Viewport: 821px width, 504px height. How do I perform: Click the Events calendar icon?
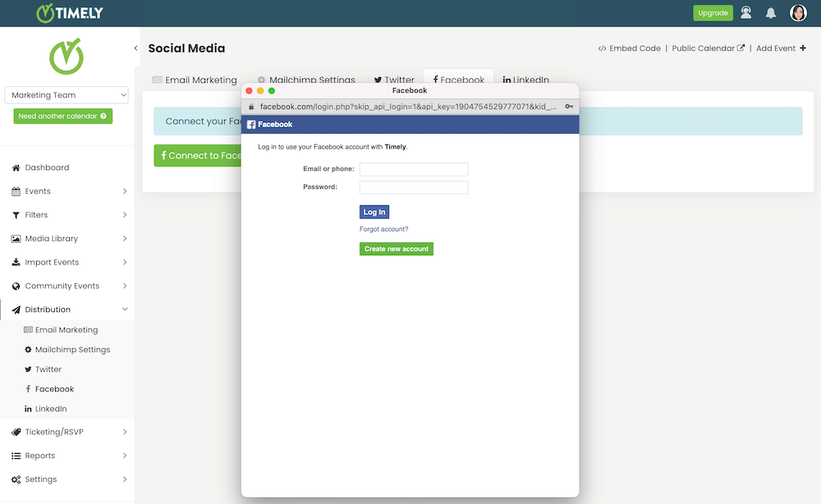(16, 191)
